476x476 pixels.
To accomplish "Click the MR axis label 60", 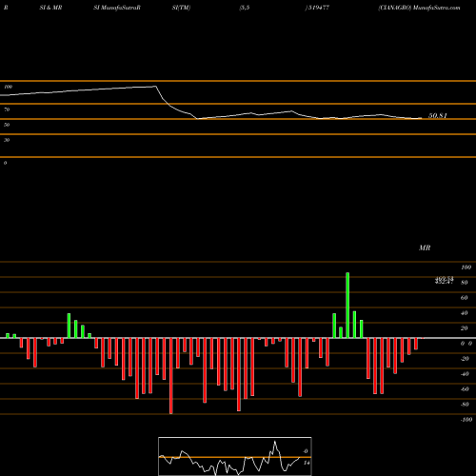I will (465, 298).
